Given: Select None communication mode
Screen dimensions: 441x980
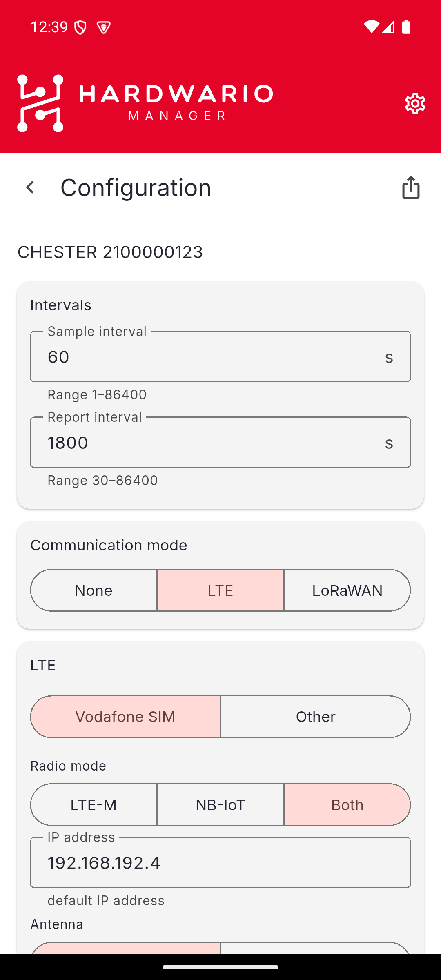Looking at the screenshot, I should [94, 590].
